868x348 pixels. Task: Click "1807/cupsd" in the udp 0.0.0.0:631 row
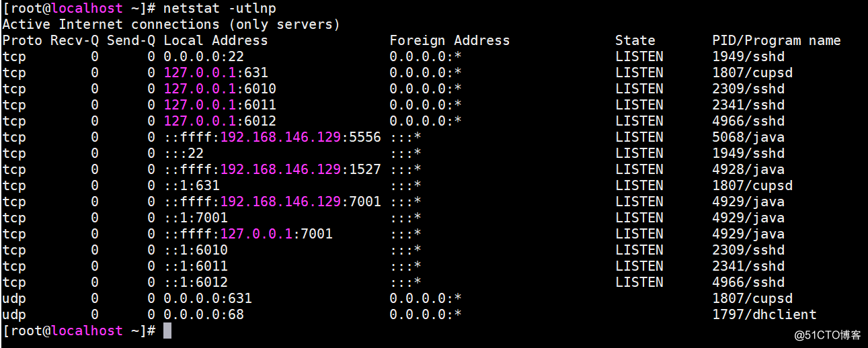click(752, 299)
